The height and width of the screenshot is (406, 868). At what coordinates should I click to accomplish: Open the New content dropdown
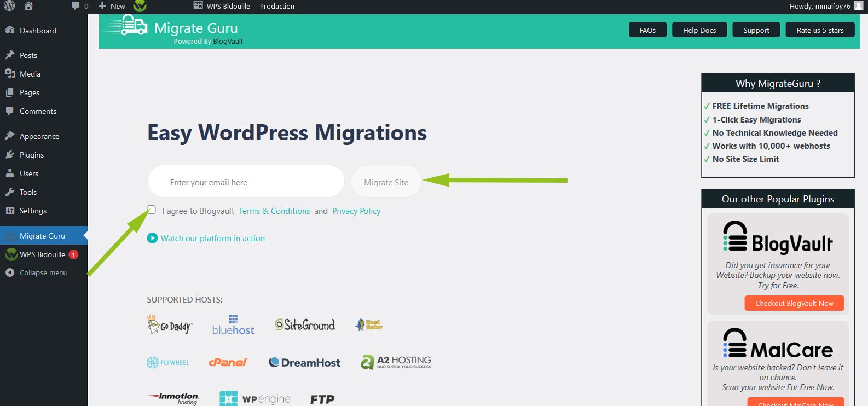coord(112,6)
